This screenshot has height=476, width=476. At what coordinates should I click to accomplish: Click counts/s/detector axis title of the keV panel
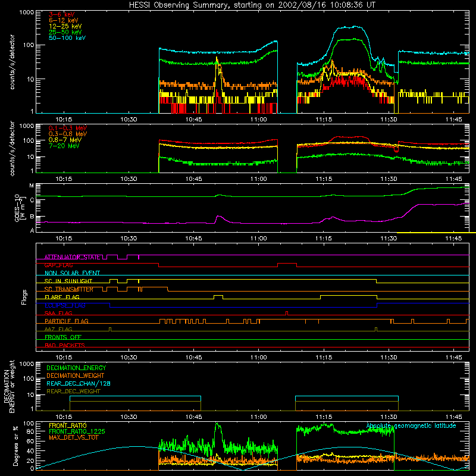point(12,62)
